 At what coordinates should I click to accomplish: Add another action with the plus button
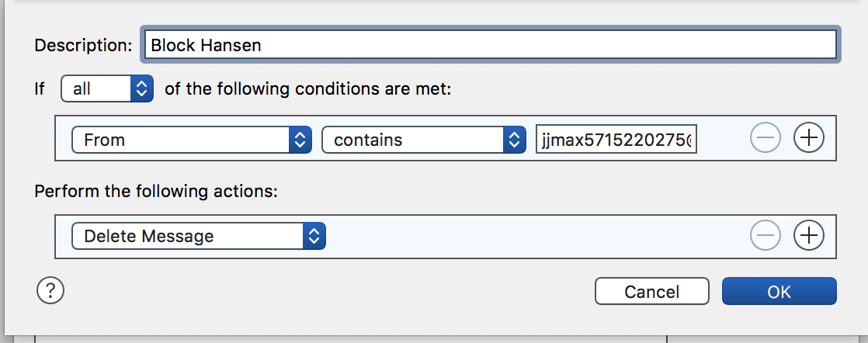[809, 235]
